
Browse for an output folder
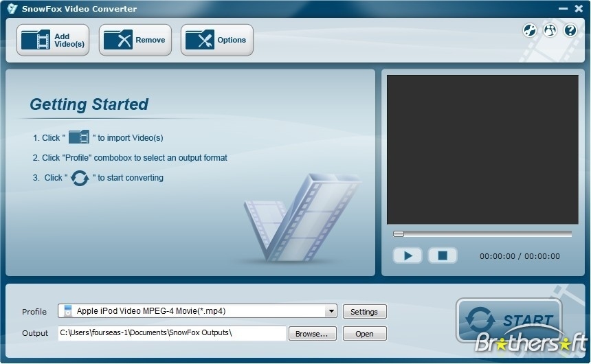point(312,334)
